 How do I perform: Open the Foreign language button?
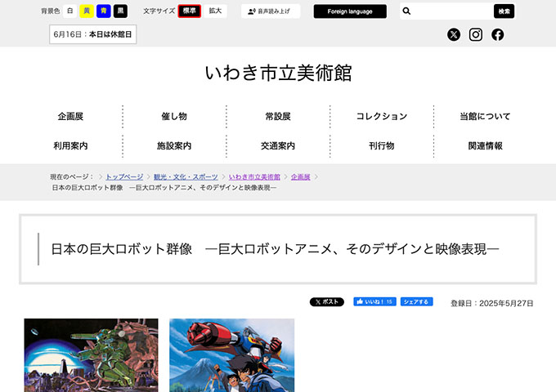coord(350,11)
